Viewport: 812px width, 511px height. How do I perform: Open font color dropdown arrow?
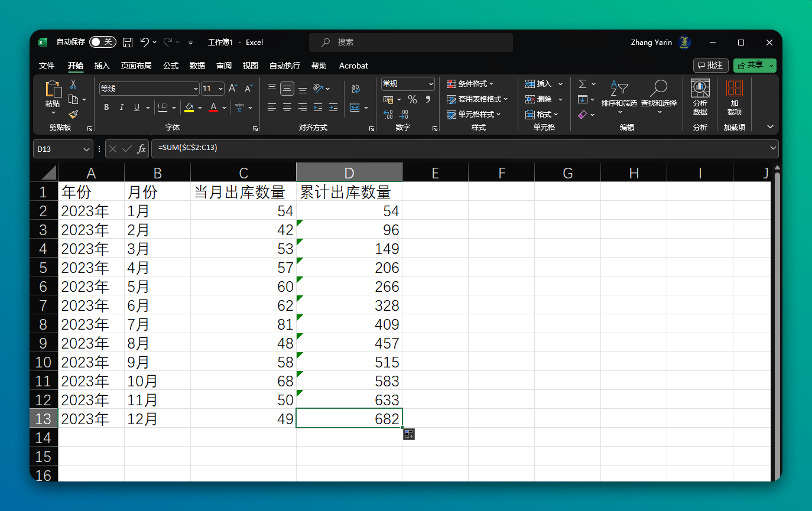pos(225,108)
